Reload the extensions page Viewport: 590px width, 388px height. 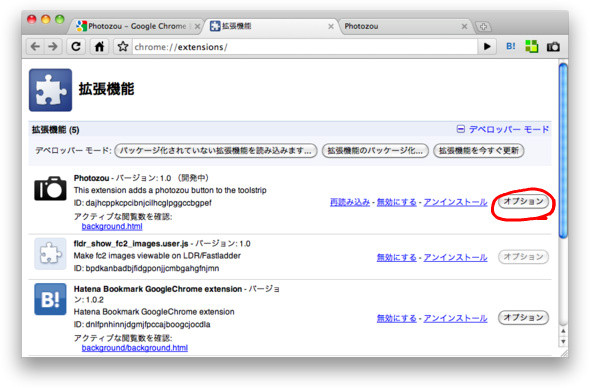click(76, 47)
